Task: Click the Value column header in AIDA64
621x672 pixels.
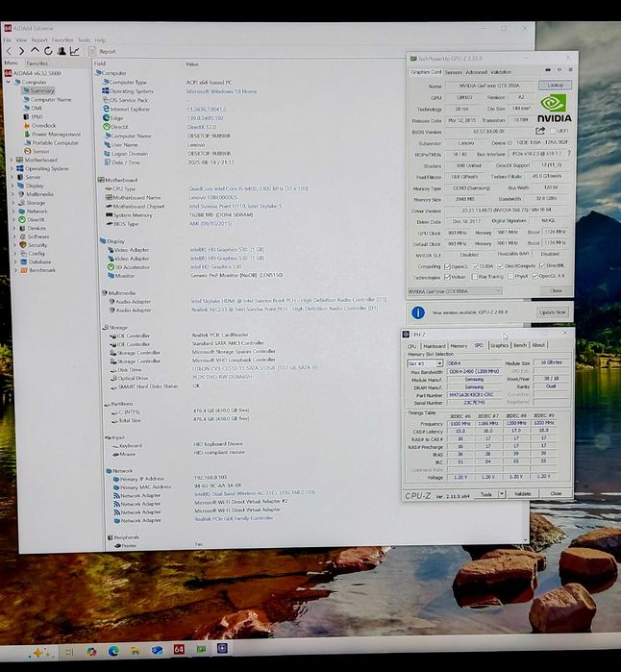Action: [192, 63]
